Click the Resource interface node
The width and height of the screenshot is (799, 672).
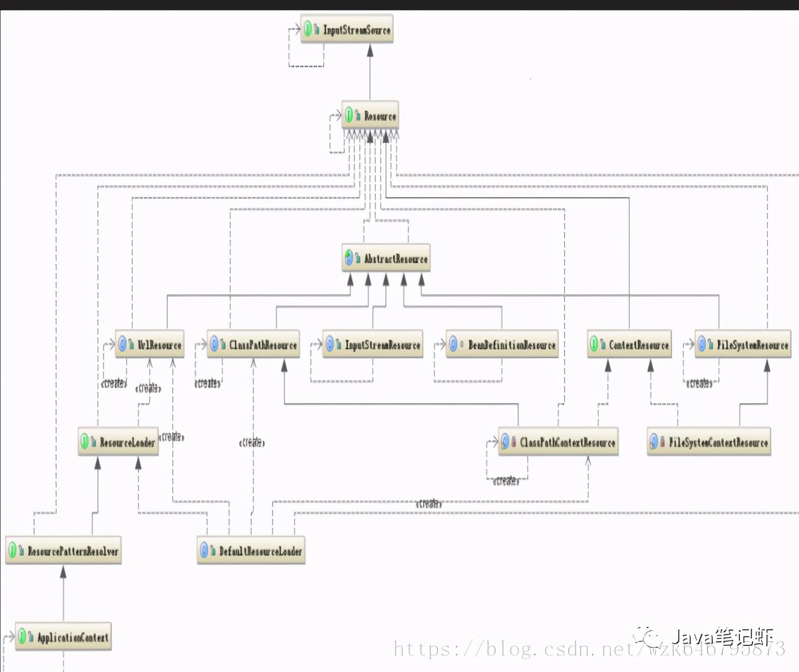370,115
